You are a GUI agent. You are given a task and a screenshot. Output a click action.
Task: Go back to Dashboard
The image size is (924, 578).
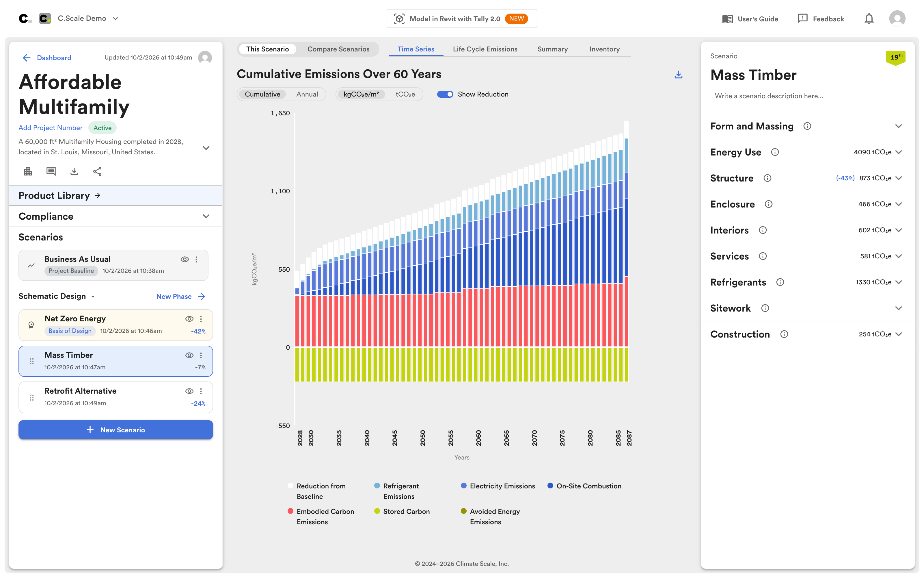coord(46,58)
